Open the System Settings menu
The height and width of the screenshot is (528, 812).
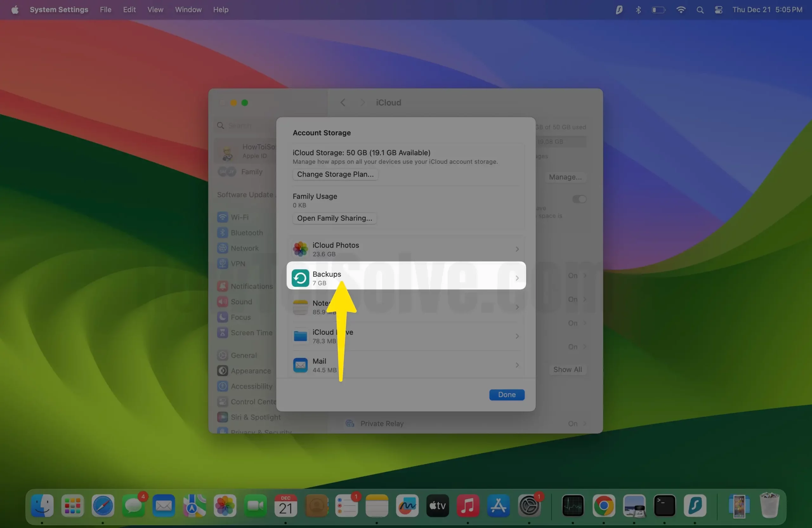click(x=59, y=10)
